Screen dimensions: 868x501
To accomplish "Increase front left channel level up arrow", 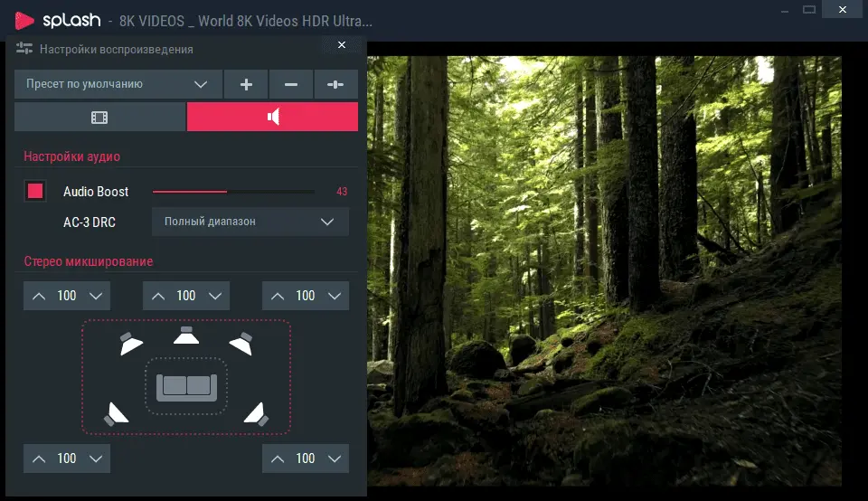I will [39, 297].
